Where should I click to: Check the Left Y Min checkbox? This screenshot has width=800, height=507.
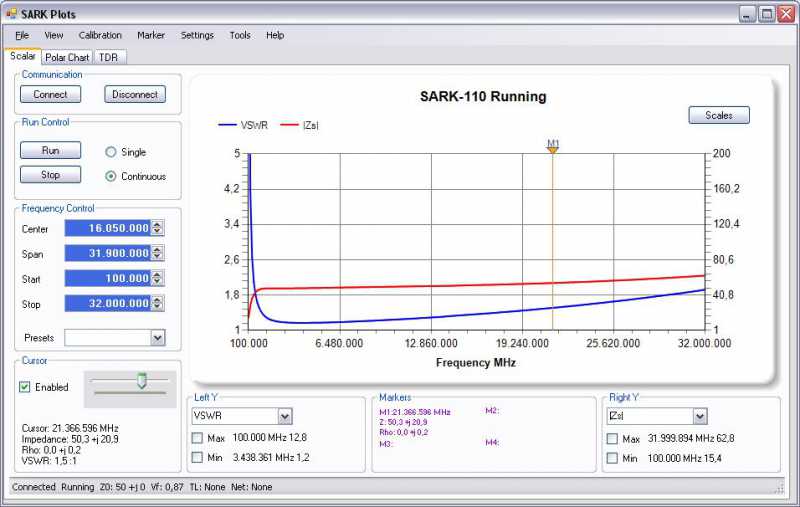[197, 458]
